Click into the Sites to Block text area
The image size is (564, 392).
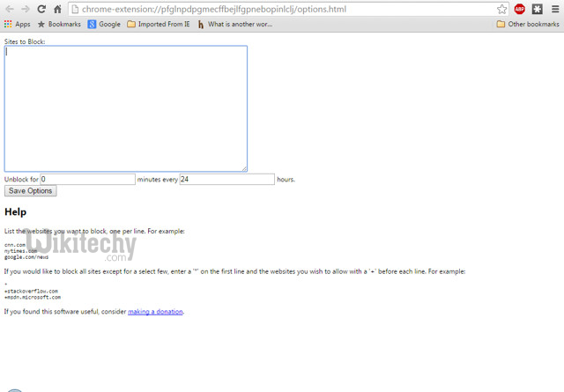tap(125, 108)
